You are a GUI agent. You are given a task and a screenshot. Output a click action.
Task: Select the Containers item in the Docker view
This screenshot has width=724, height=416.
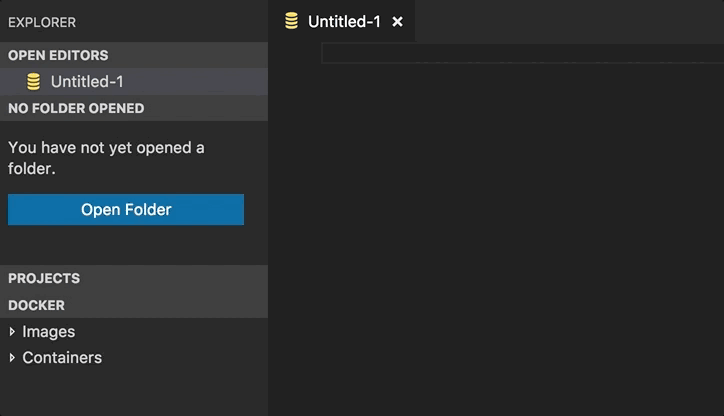coord(62,357)
